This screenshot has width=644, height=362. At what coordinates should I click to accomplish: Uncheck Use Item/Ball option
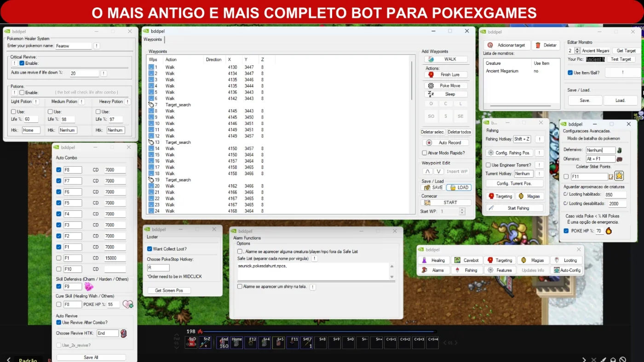[570, 73]
